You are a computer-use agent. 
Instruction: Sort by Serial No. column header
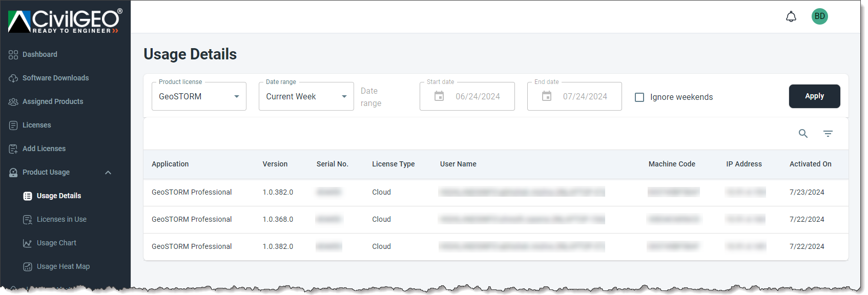(333, 164)
